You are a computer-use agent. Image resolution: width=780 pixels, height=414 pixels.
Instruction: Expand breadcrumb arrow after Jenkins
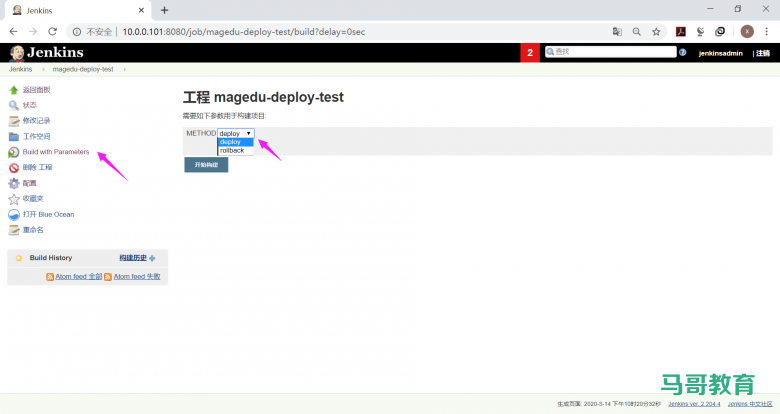[43, 69]
